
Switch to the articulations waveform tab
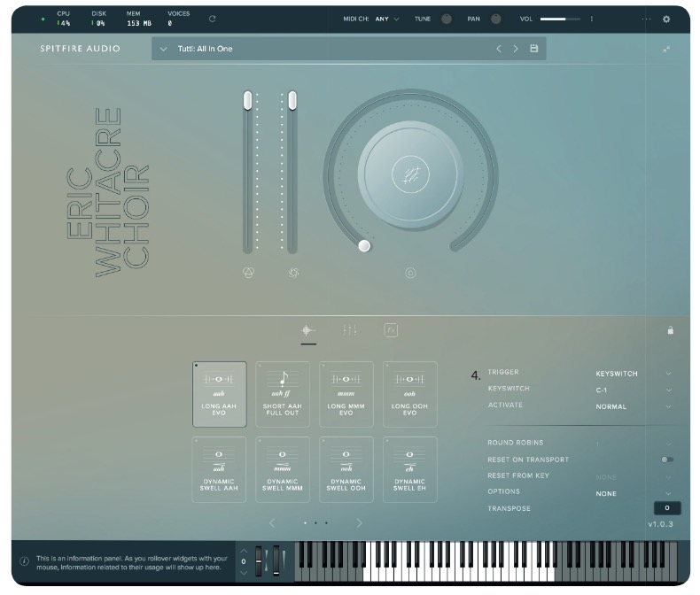tap(308, 330)
